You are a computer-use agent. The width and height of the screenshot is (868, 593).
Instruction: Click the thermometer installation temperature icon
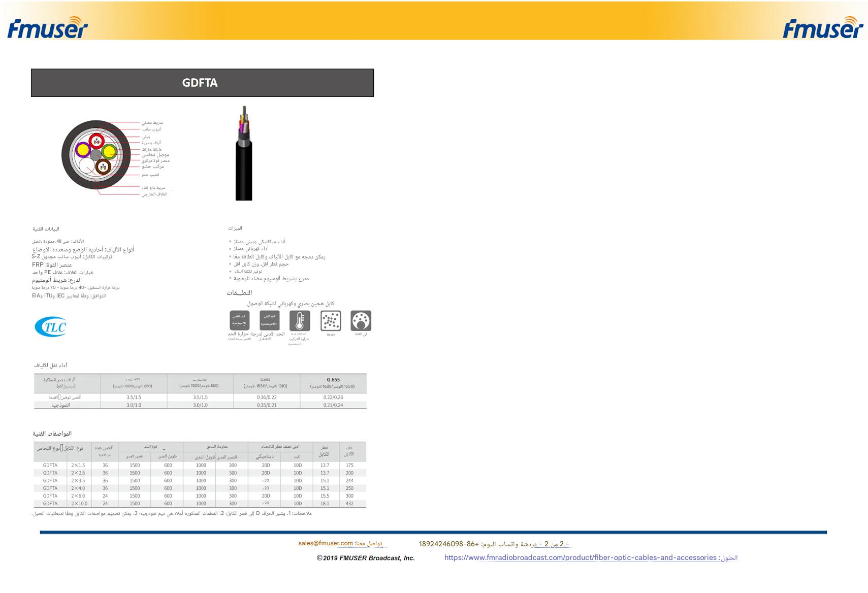300,320
